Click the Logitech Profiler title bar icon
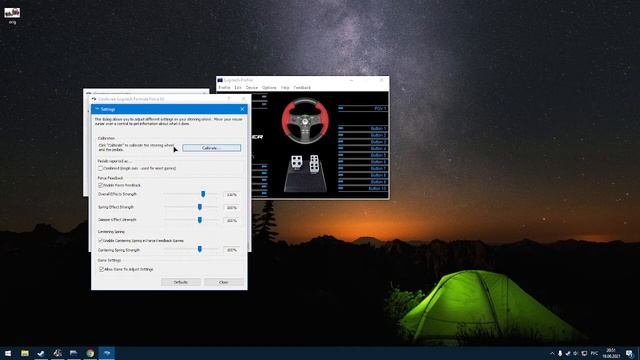 (x=220, y=80)
